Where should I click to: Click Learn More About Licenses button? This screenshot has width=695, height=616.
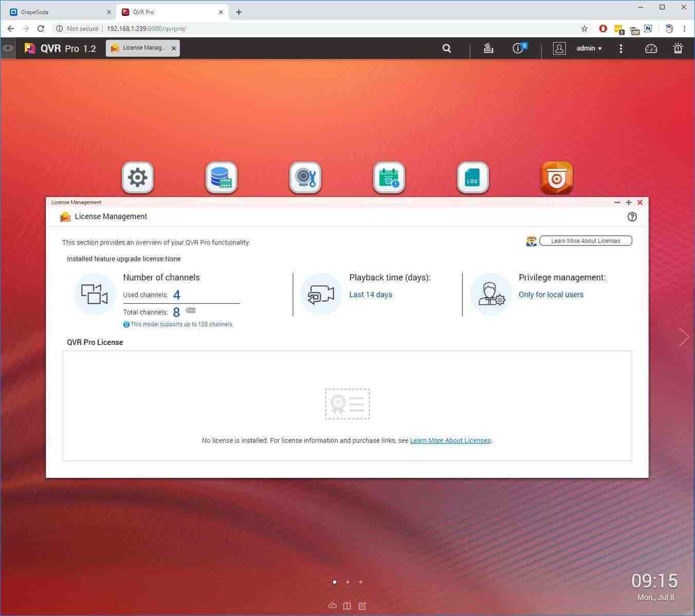pyautogui.click(x=586, y=241)
